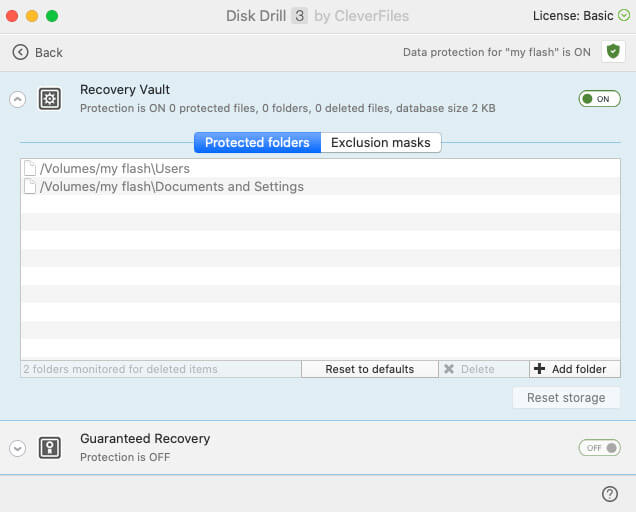Image resolution: width=636 pixels, height=512 pixels.
Task: Click "2 folders monitored for deleted items" status
Action: (x=120, y=369)
